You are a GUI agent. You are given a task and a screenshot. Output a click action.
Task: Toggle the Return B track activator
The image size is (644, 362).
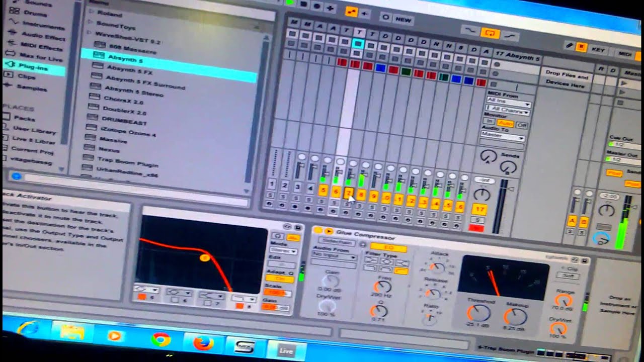coord(584,222)
